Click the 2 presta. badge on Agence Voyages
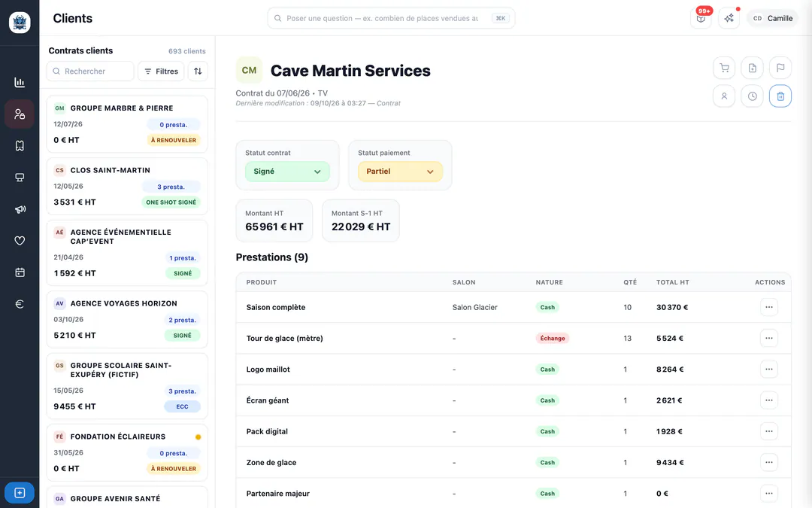The width and height of the screenshot is (812, 508). pos(182,320)
